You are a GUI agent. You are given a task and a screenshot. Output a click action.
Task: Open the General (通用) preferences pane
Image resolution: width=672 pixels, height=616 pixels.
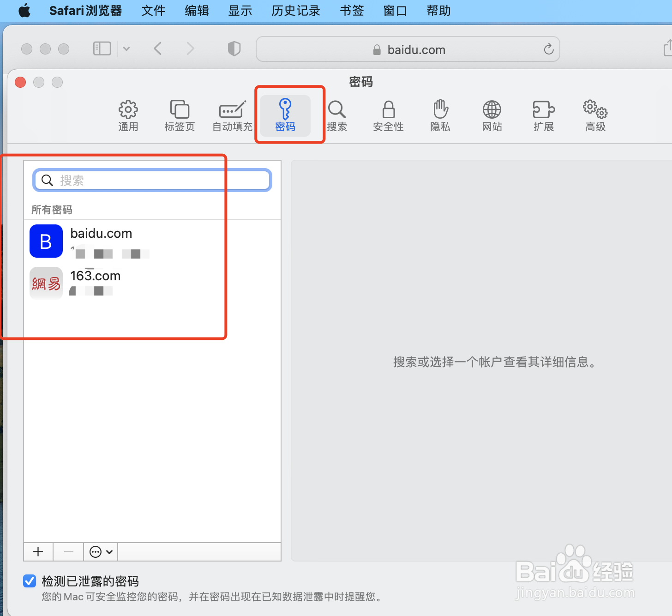point(128,115)
